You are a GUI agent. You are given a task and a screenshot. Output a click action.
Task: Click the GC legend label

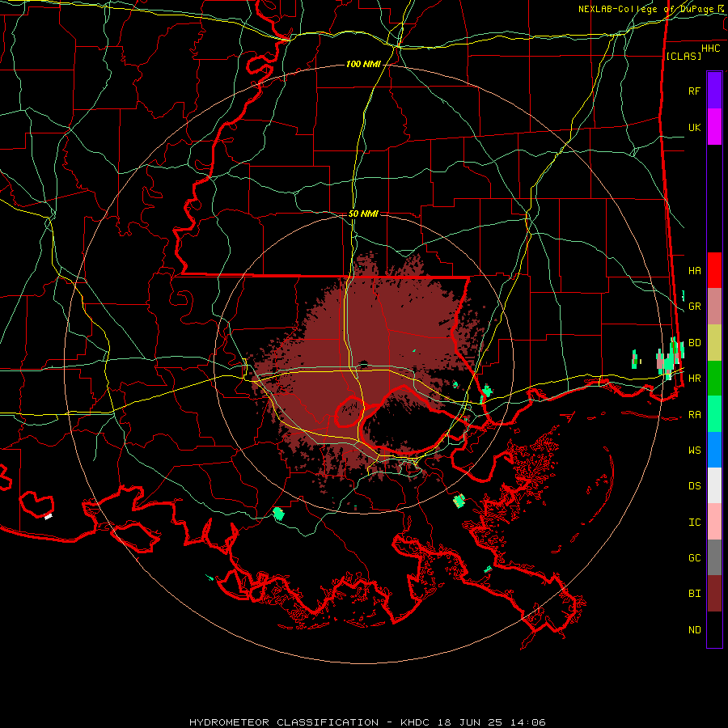(694, 558)
